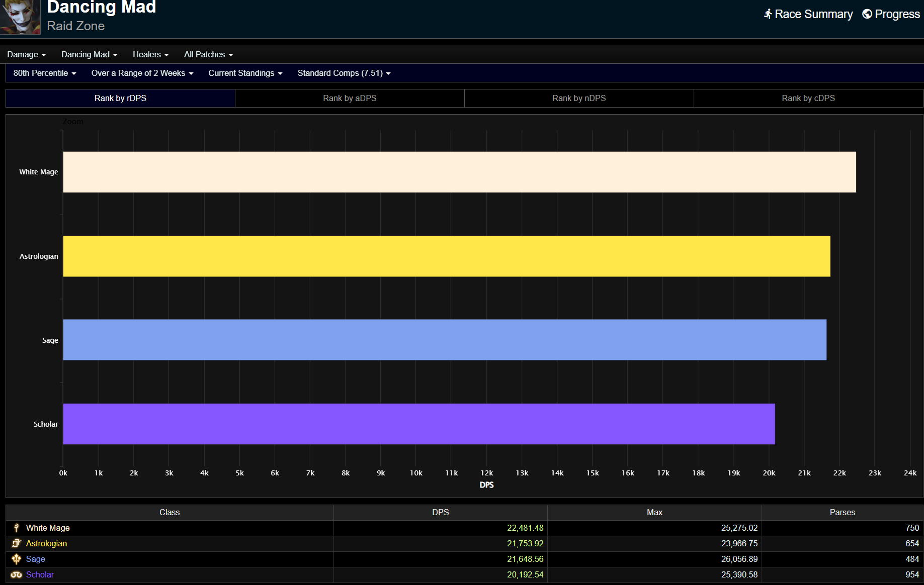
Task: Click the White Mage job icon
Action: [17, 528]
